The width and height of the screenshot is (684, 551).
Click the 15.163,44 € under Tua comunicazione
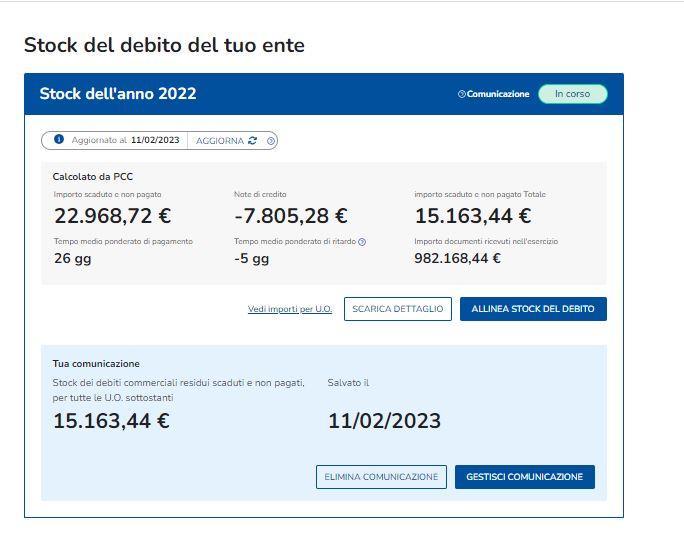111,421
